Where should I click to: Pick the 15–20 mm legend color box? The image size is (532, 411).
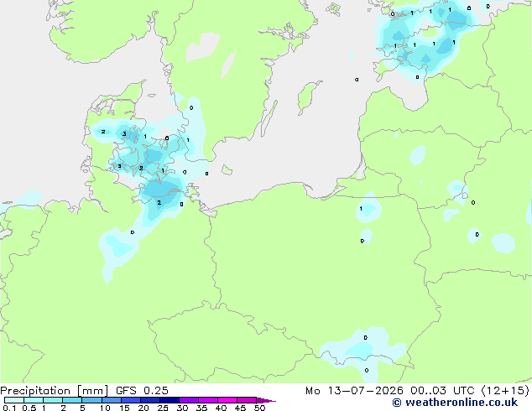pyautogui.click(x=130, y=400)
